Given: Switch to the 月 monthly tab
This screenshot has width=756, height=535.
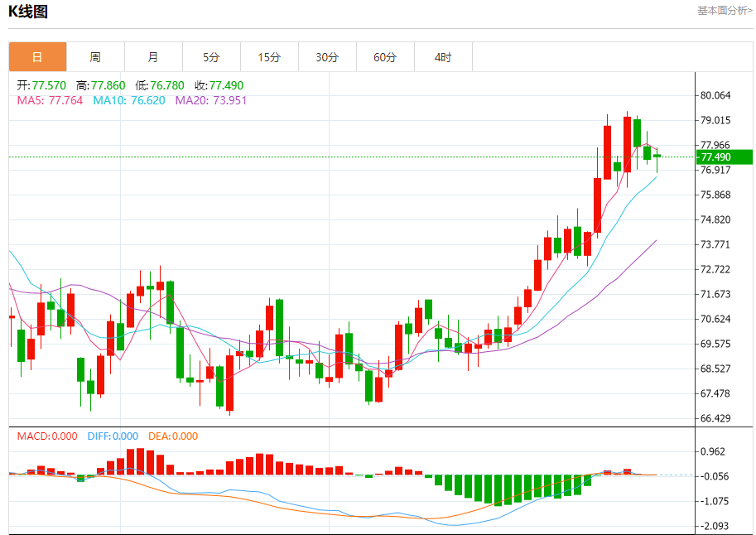Looking at the screenshot, I should pos(153,57).
